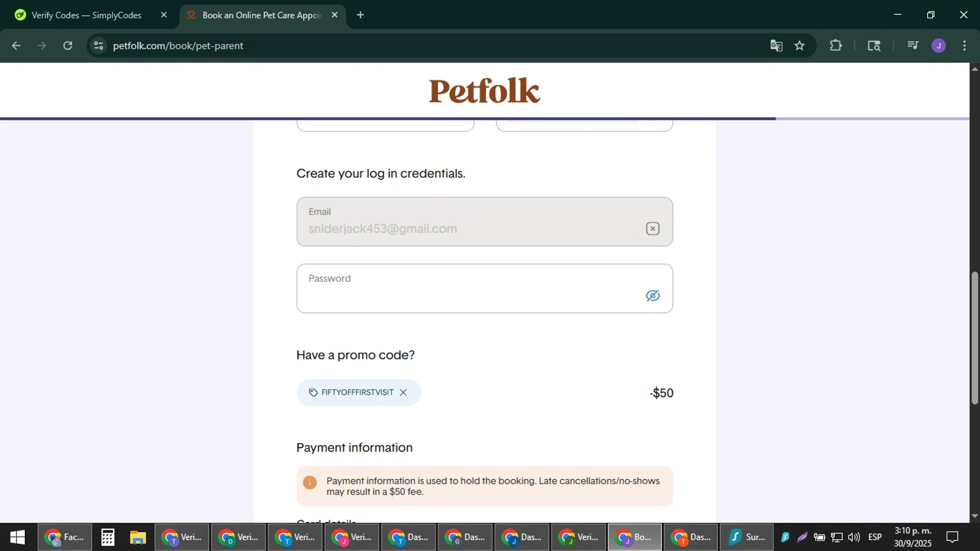Click the promo code tag icon
Image resolution: width=980 pixels, height=551 pixels.
[313, 392]
